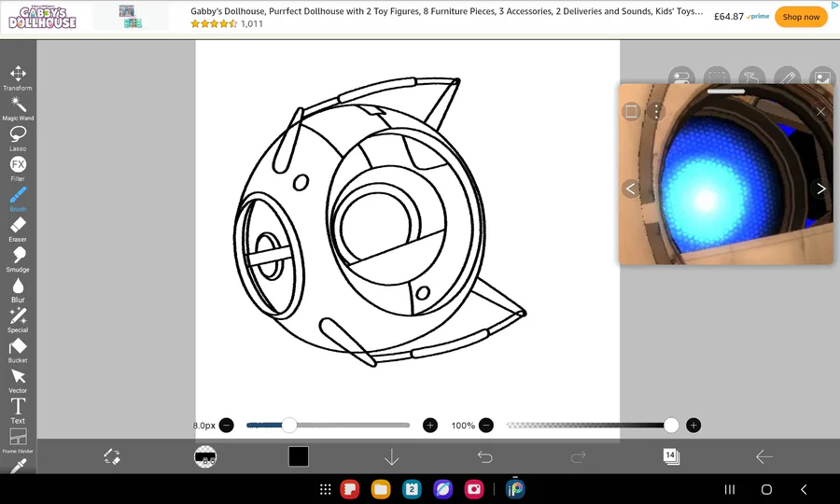
Task: Open the calendar app in taskbar
Action: click(412, 489)
